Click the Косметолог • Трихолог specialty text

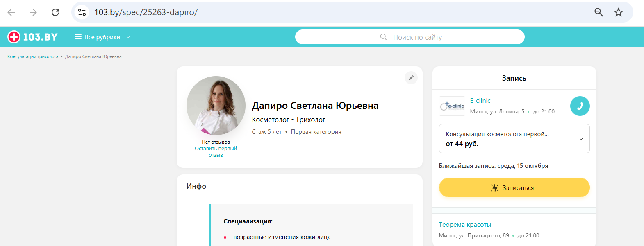point(289,120)
